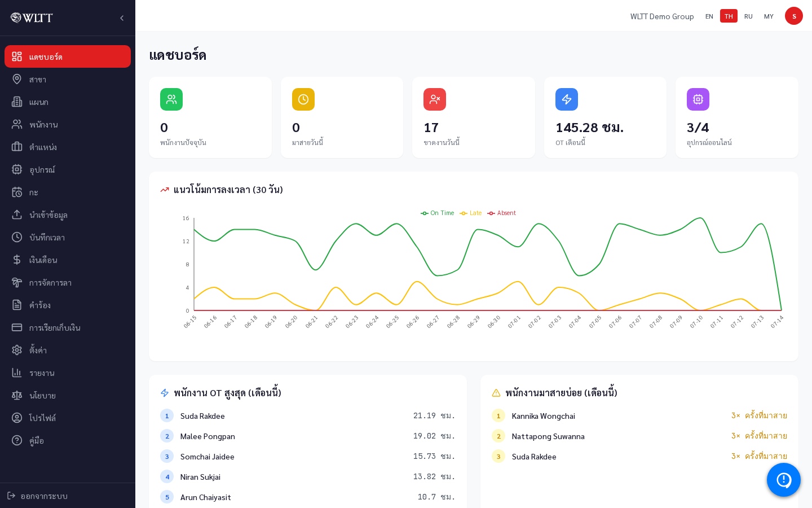This screenshot has height=508, width=812.
Task: Open the user avatar menu labeled S
Action: [794, 16]
